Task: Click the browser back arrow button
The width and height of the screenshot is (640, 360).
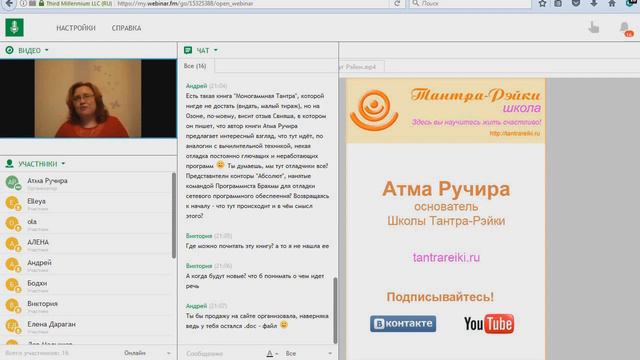Action: [x=9, y=4]
